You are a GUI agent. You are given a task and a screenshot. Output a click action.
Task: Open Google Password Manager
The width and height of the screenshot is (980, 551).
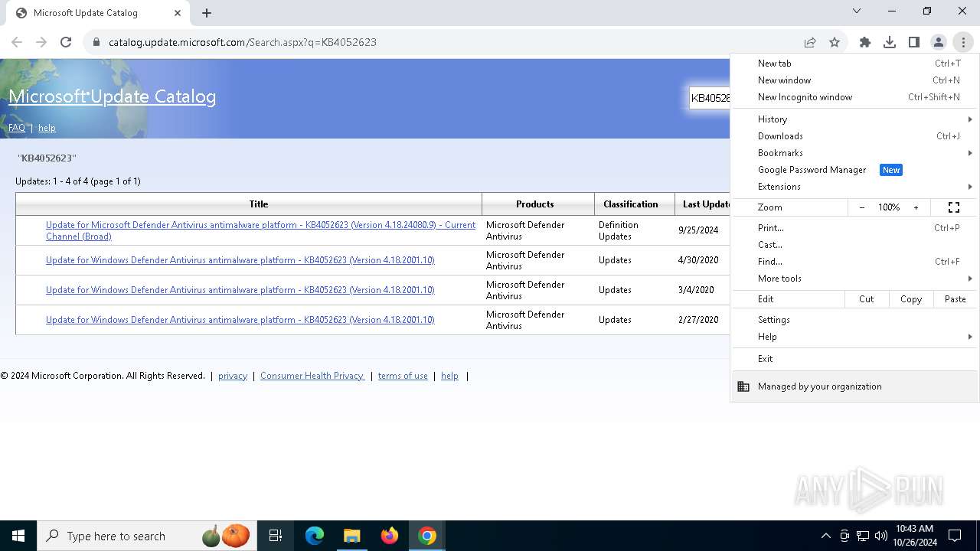point(854,170)
